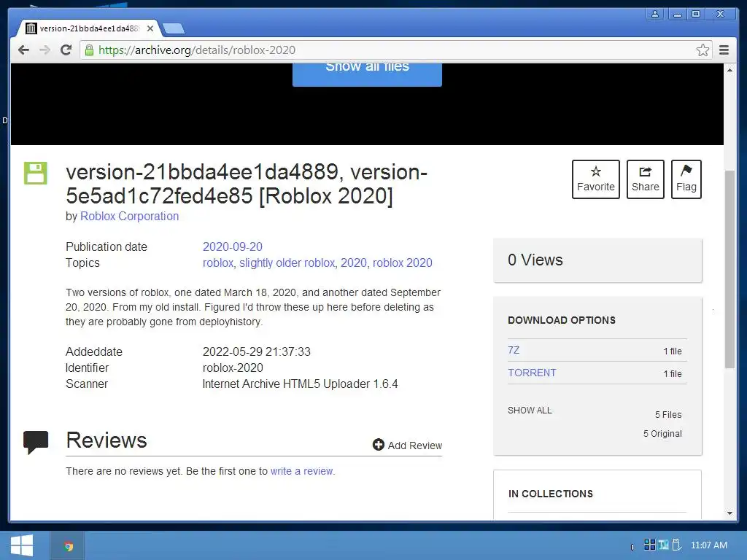Click the USB device tray icon
747x560 pixels.
(x=676, y=544)
